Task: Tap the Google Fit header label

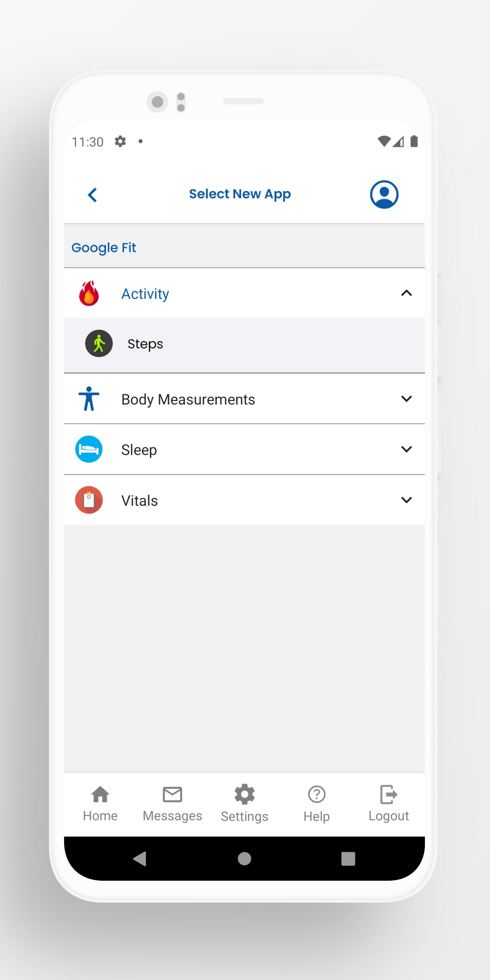Action: pyautogui.click(x=104, y=248)
